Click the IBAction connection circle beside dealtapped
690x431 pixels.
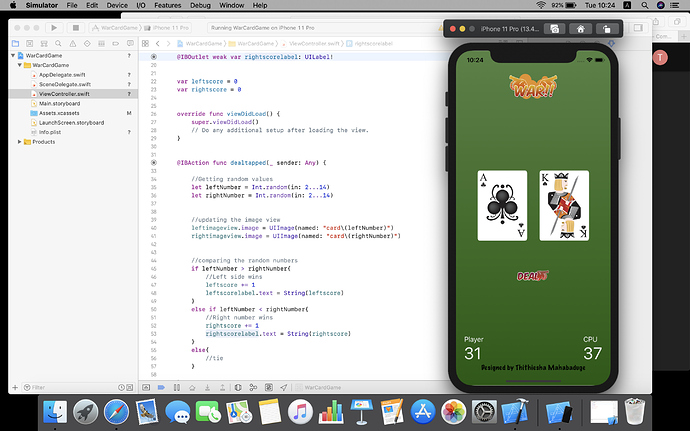[153, 161]
